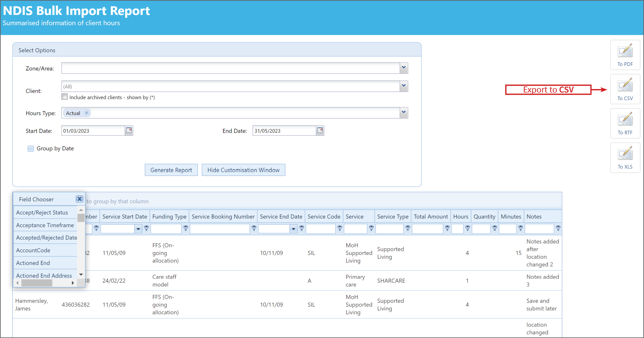Open Service Start Date filter dropdown arrow
Viewport: 644px width, 338px height.
point(138,229)
